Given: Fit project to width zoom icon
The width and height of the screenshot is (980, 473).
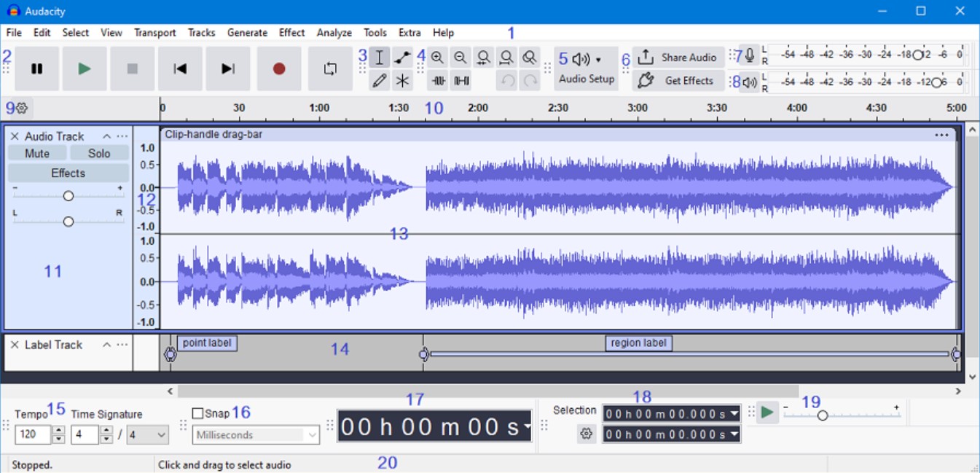Looking at the screenshot, I should point(506,58).
